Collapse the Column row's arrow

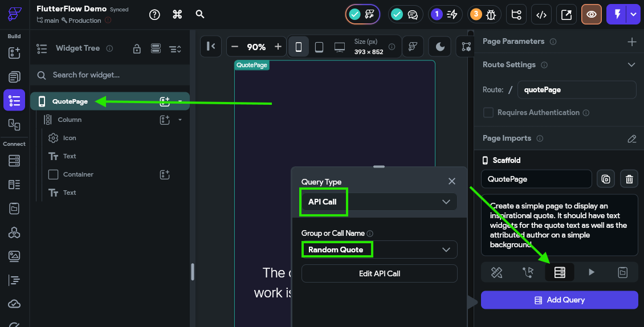click(180, 120)
